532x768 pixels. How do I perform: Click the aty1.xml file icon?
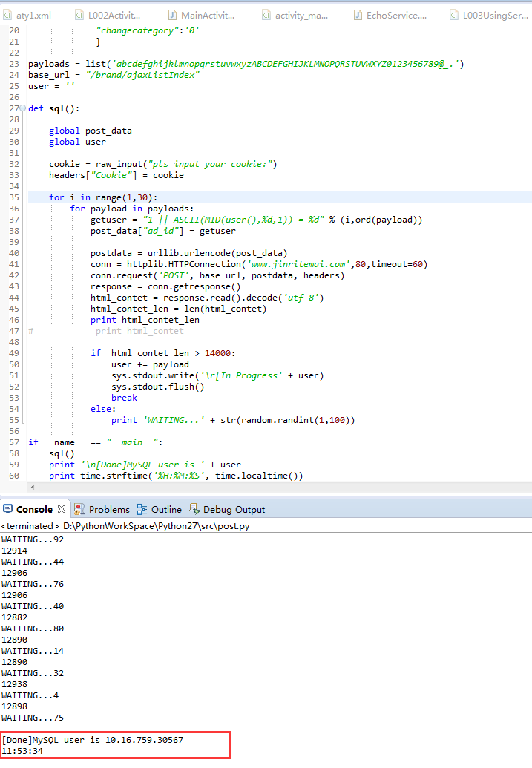pos(8,15)
